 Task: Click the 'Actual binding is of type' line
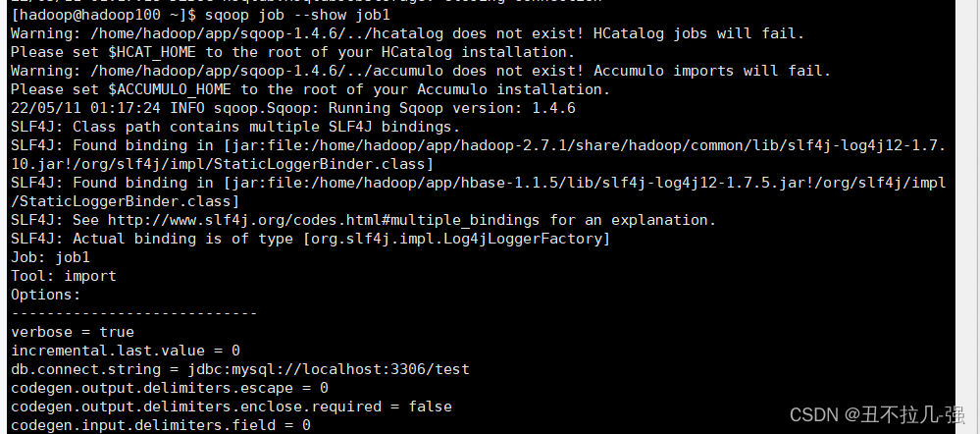[311, 239]
